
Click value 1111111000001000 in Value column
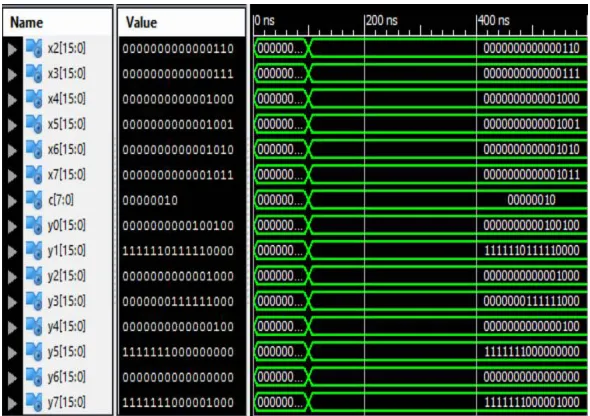(178, 402)
